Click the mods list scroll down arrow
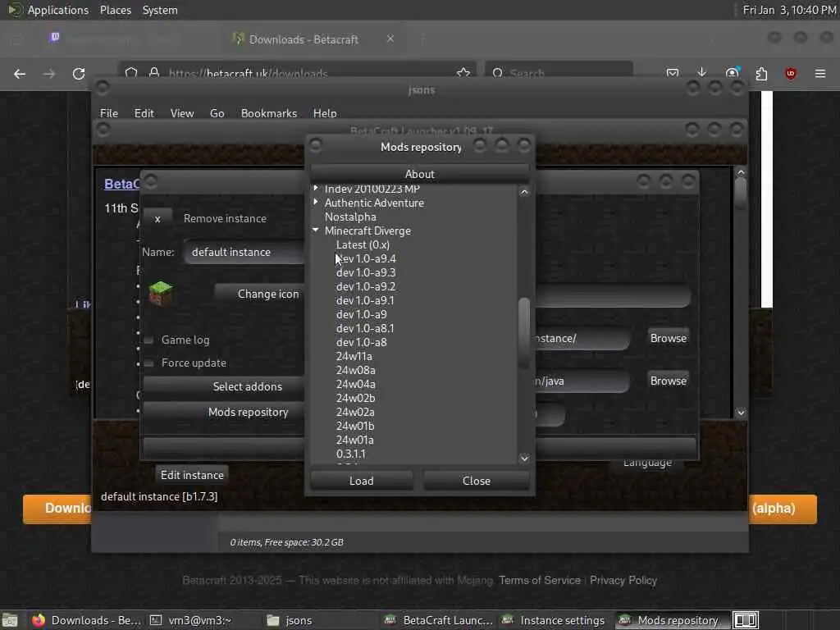This screenshot has height=630, width=840. click(x=524, y=458)
